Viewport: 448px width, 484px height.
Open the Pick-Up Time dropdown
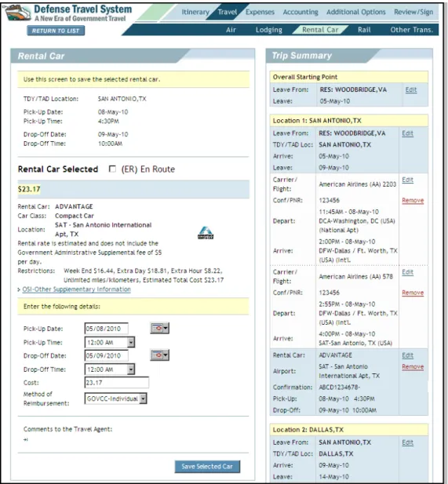pyautogui.click(x=110, y=342)
